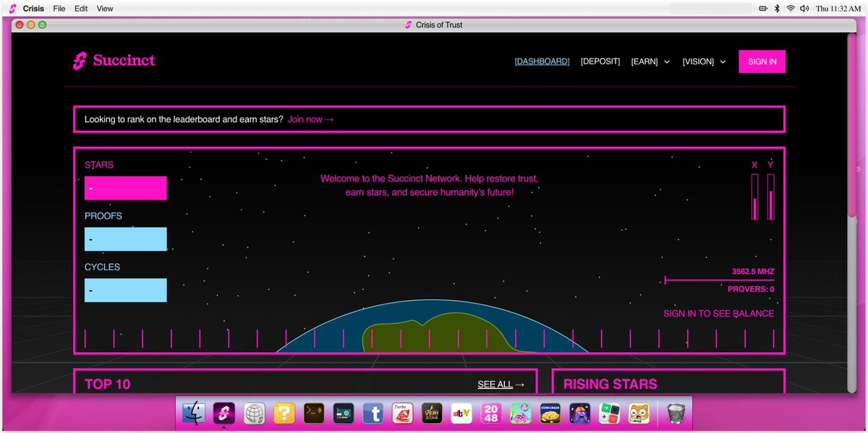Launch the yellow question mark block app

tap(284, 413)
